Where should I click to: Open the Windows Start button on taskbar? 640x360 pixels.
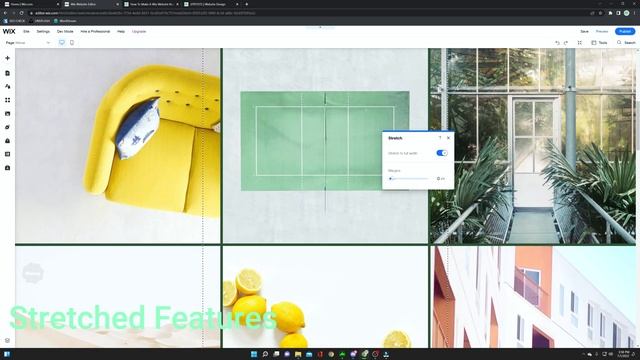coord(254,354)
